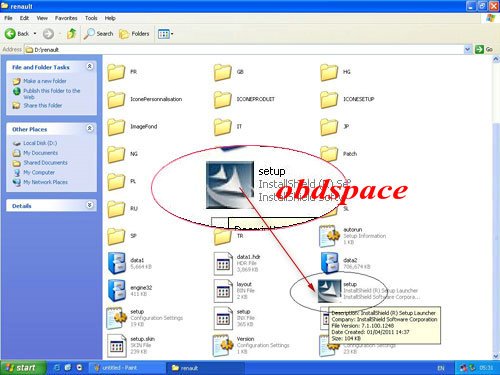This screenshot has height=375, width=500.
Task: Open Local Disk (D:) link
Action: click(40, 143)
